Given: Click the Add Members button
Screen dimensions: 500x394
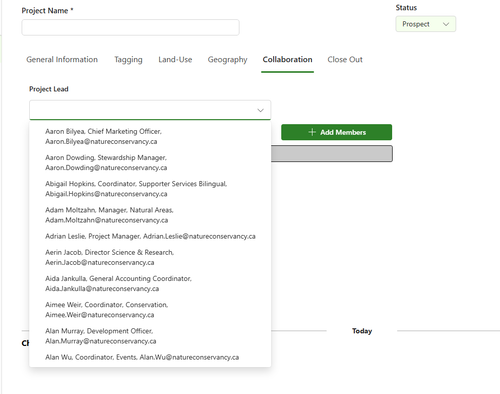Looking at the screenshot, I should pos(337,132).
